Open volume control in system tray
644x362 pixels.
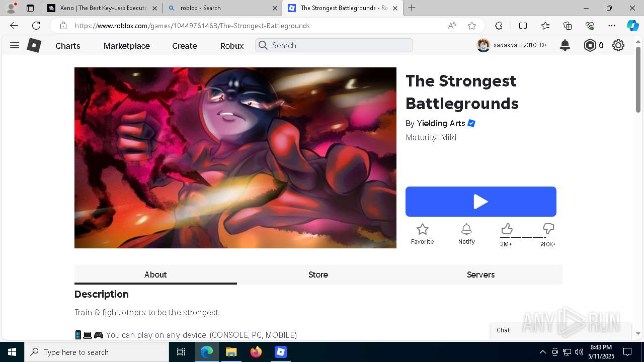(x=579, y=352)
